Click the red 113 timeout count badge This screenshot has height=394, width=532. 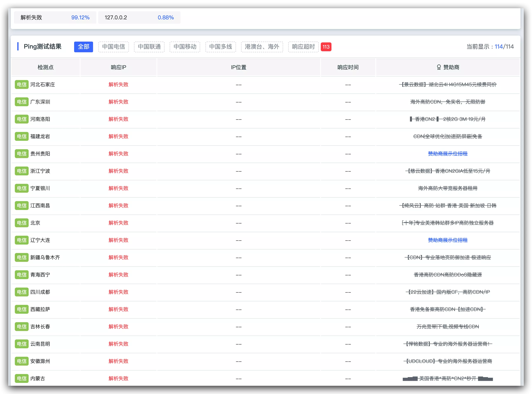[x=326, y=47]
